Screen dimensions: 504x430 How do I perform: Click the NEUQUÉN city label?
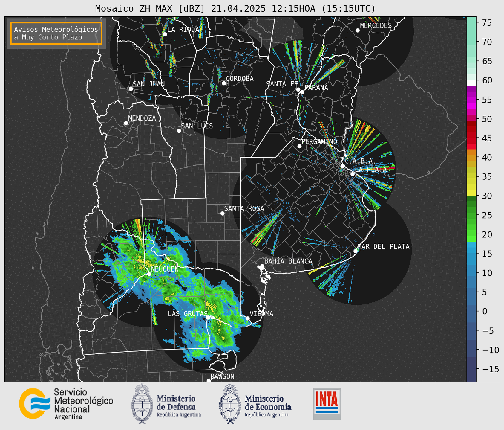point(165,269)
